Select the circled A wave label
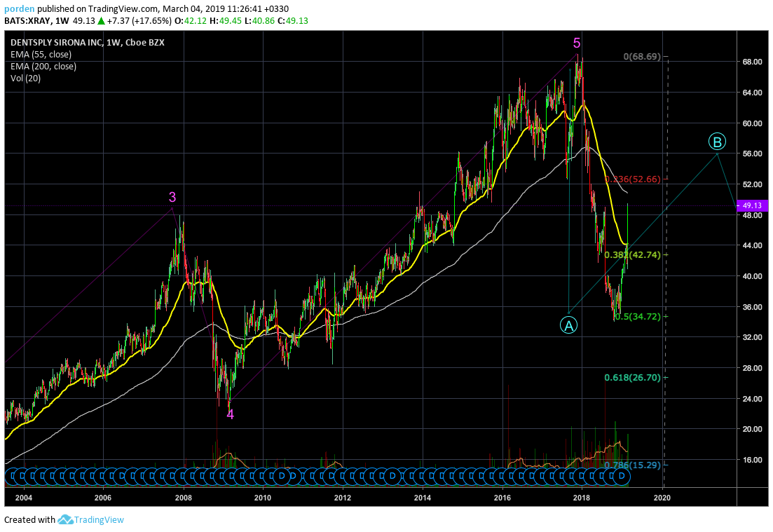The height and width of the screenshot is (532, 773). point(568,325)
